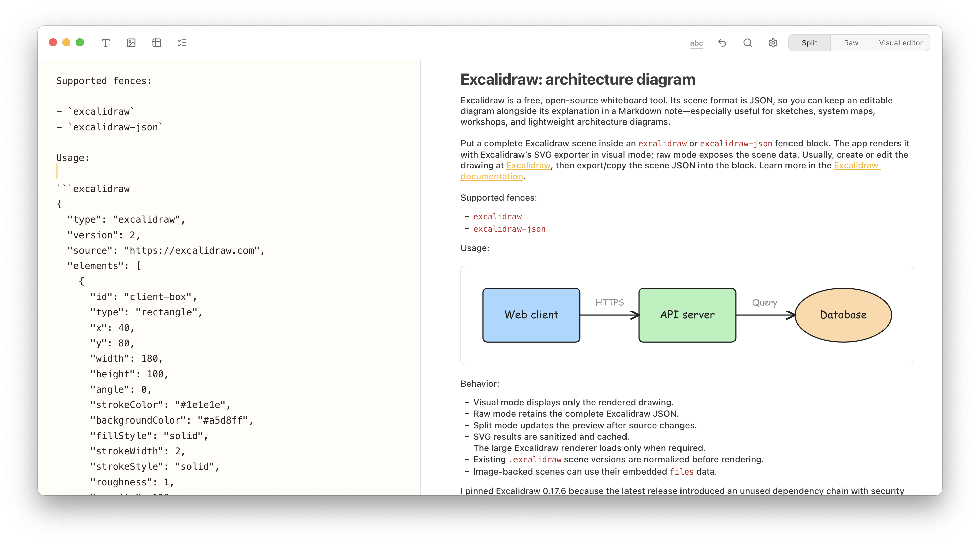Click the "angle": 0 line

pyautogui.click(x=121, y=389)
